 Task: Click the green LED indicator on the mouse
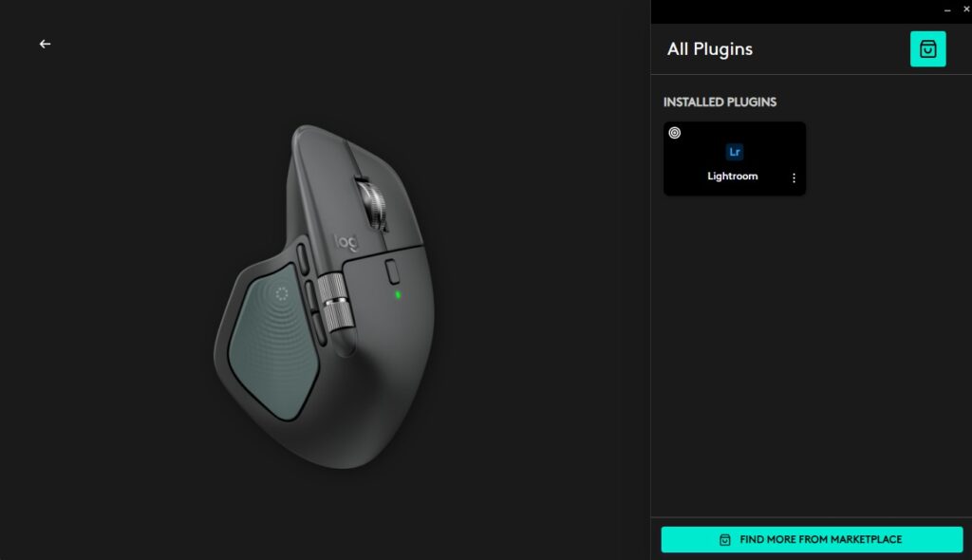click(398, 295)
